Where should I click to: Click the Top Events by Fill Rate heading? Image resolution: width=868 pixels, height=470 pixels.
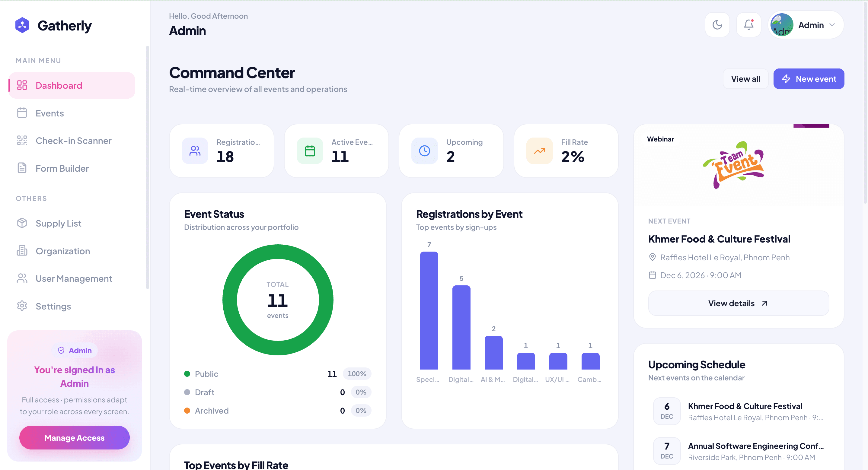tap(236, 465)
